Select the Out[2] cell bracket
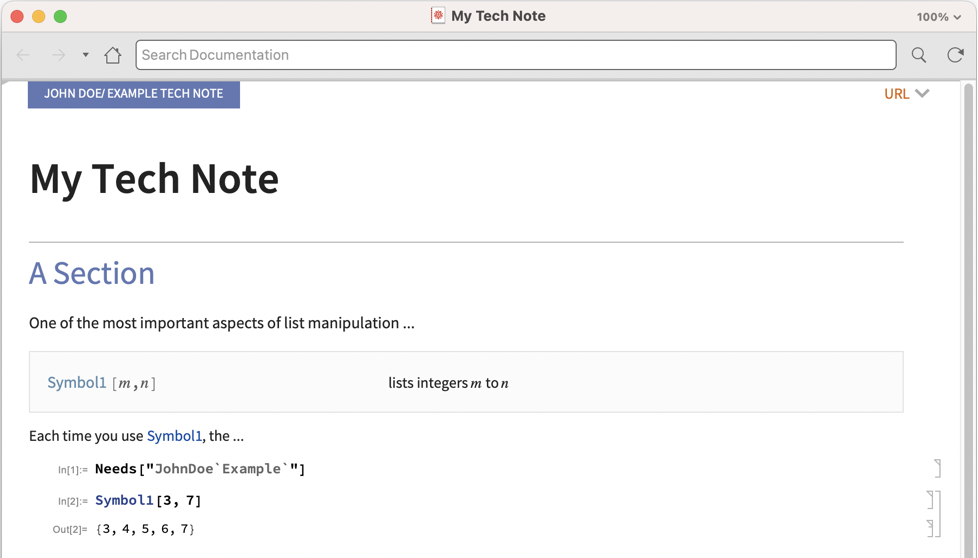 pos(930,528)
